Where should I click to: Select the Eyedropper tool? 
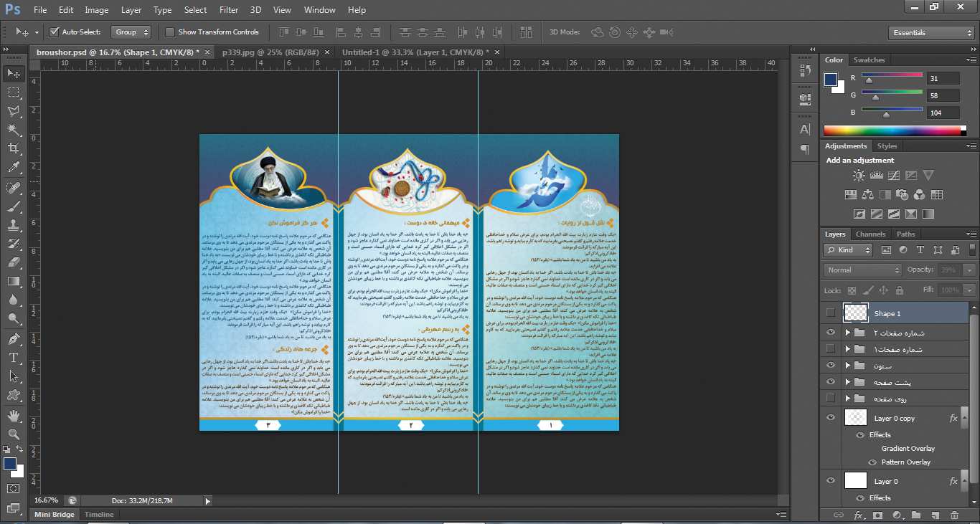point(13,168)
